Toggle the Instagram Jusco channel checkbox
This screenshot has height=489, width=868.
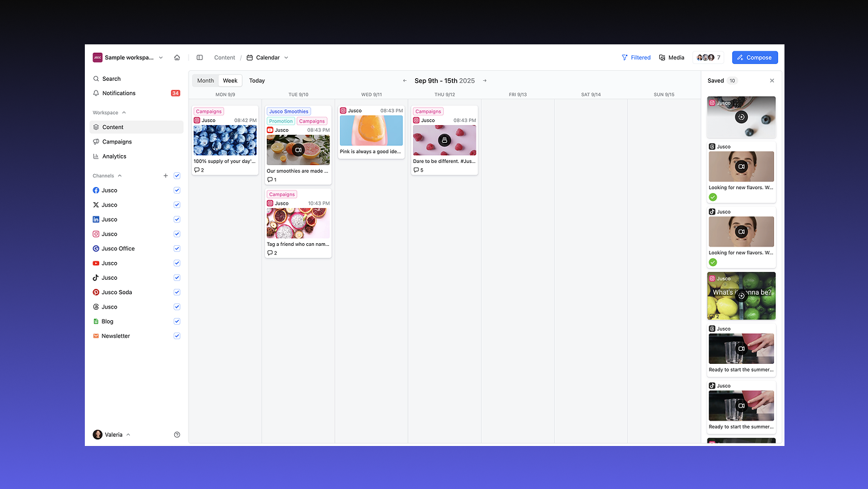tap(177, 234)
